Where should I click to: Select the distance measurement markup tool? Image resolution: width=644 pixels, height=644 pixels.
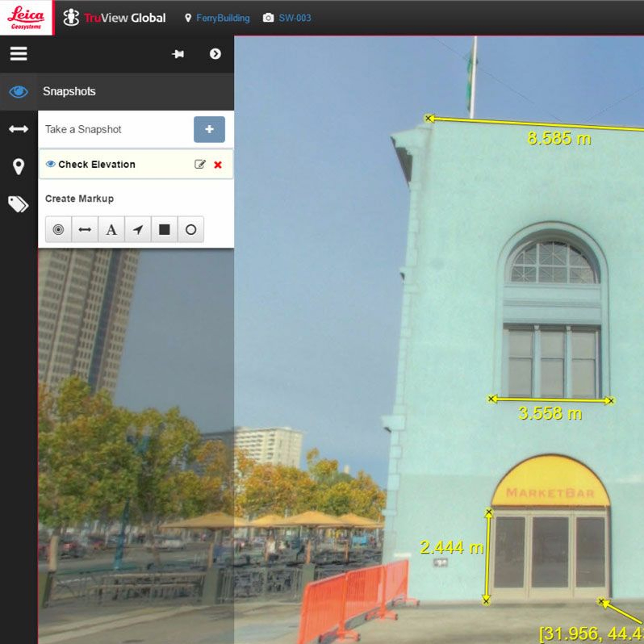[85, 229]
